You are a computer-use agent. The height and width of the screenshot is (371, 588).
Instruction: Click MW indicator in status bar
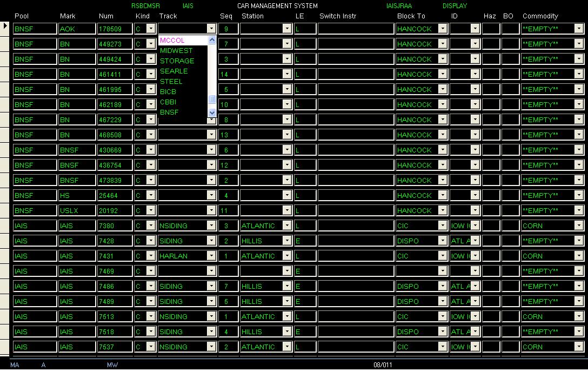click(x=112, y=365)
